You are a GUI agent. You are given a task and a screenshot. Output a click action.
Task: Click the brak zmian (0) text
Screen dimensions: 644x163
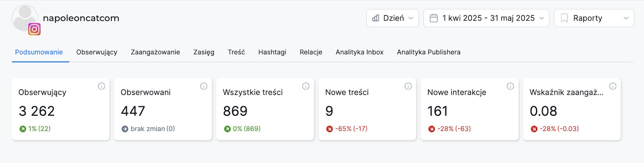click(153, 129)
